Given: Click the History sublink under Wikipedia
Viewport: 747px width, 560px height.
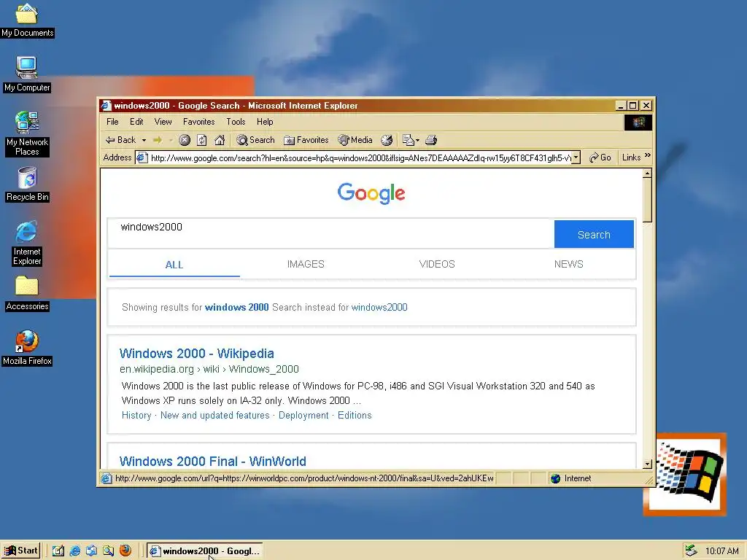Looking at the screenshot, I should (136, 415).
